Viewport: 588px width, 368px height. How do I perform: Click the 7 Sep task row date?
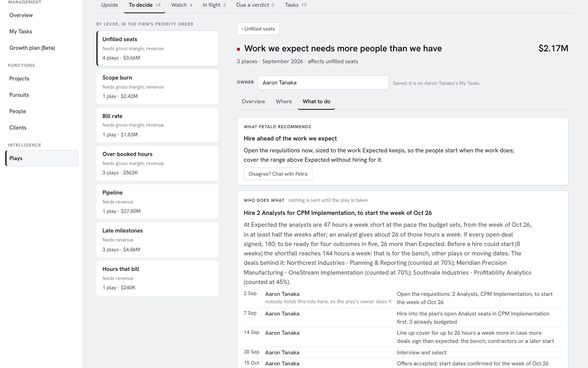coord(250,313)
